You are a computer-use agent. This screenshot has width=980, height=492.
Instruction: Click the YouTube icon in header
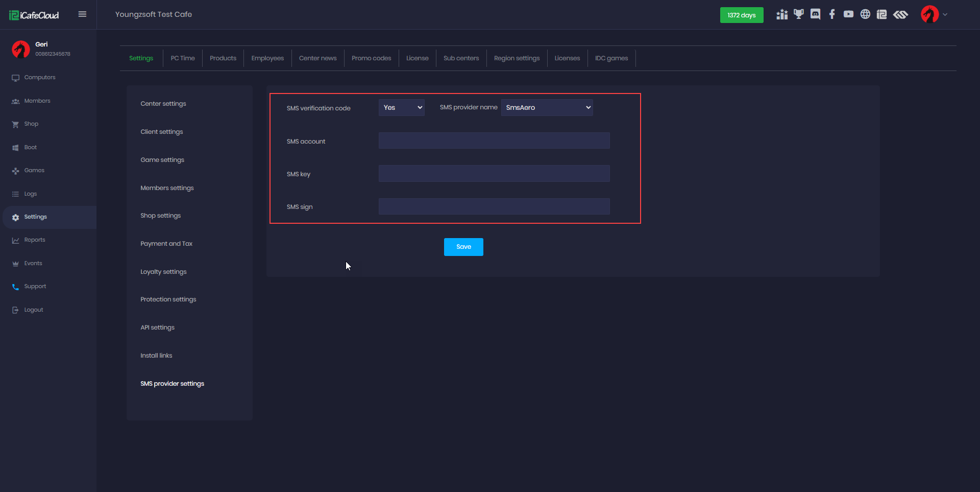848,14
